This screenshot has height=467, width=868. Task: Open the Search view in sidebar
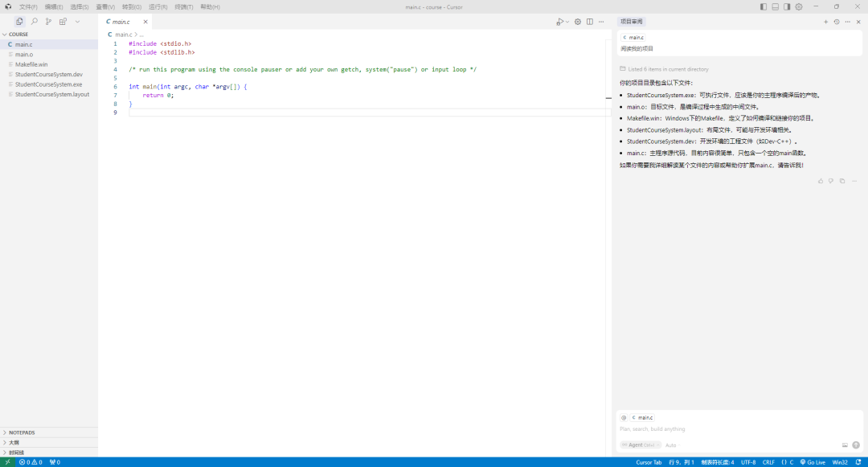pos(34,22)
